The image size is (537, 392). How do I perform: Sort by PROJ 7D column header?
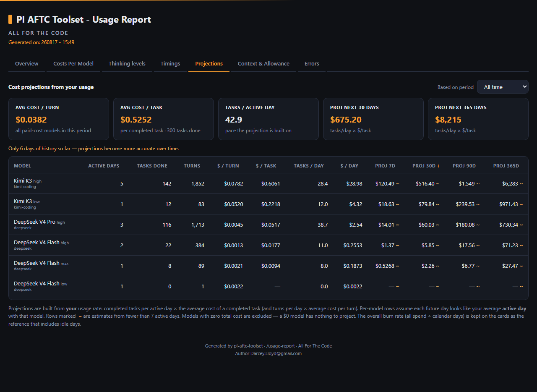pos(385,166)
